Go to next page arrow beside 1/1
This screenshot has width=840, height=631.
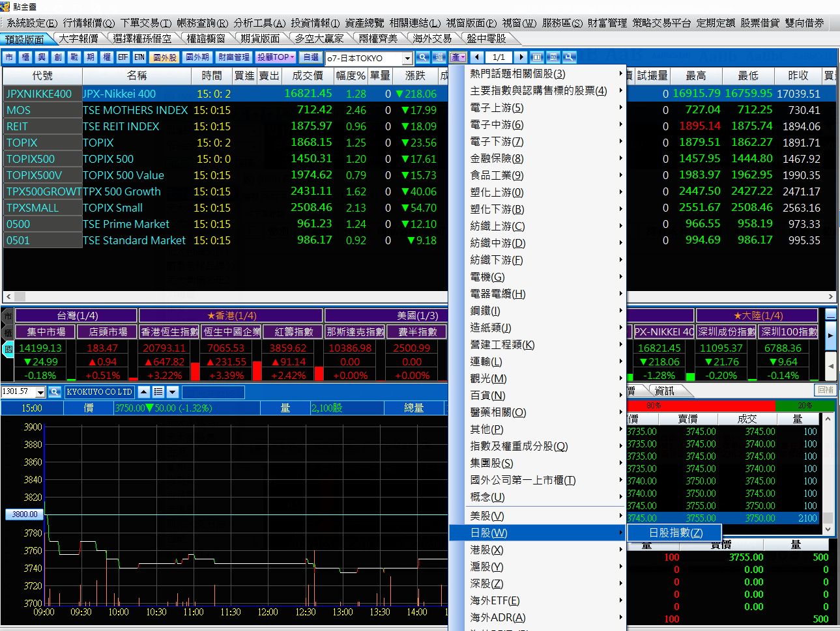[x=520, y=57]
